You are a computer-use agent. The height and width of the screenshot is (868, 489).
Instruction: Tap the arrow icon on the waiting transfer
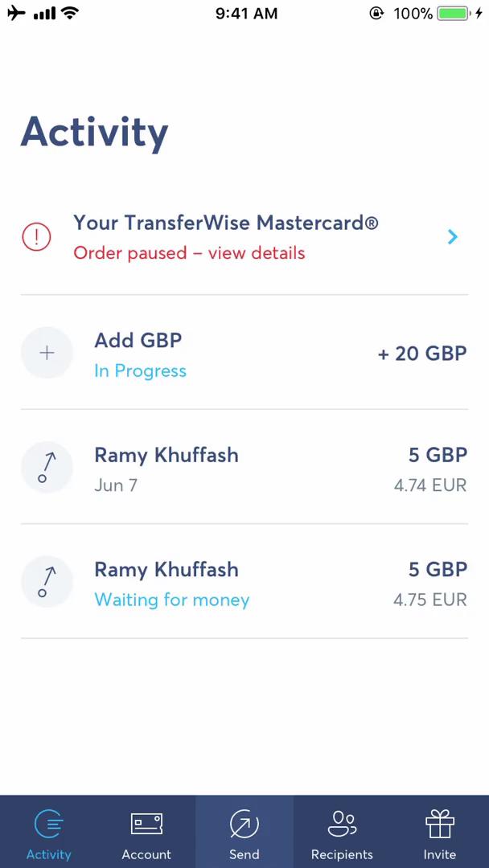pos(47,581)
